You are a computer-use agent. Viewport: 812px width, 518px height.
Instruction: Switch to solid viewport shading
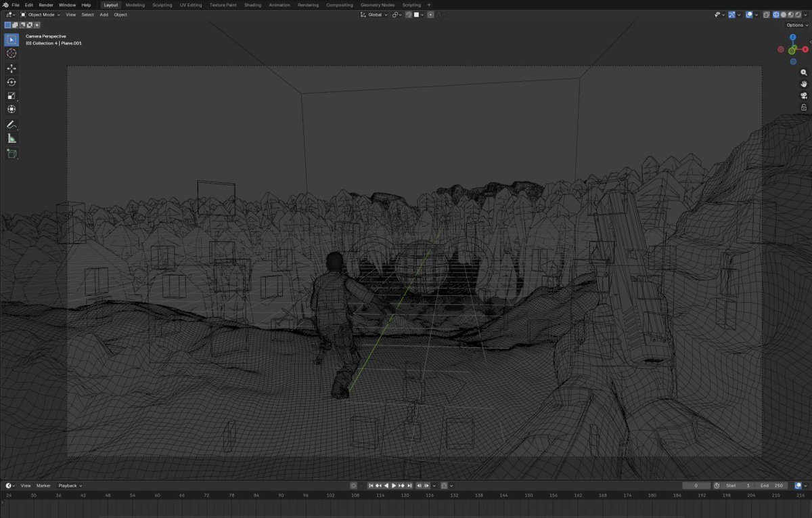[x=784, y=15]
